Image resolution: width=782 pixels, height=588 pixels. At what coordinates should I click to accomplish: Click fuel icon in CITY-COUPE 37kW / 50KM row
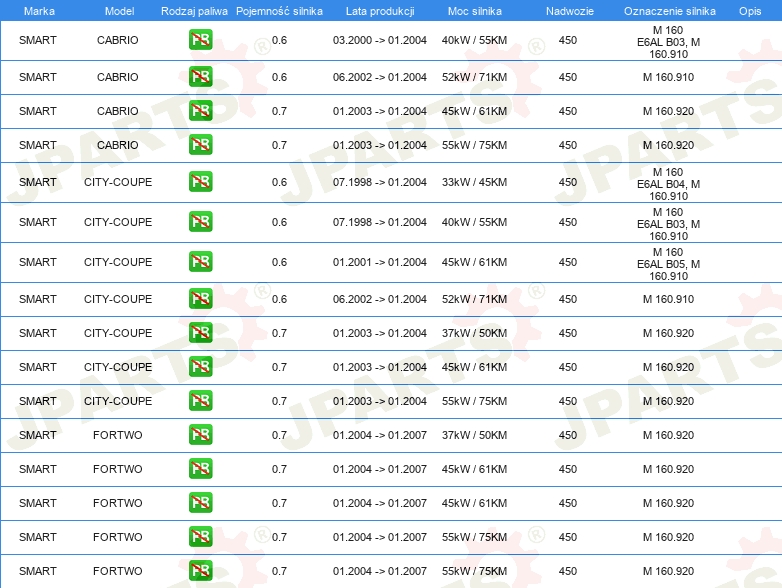[200, 332]
